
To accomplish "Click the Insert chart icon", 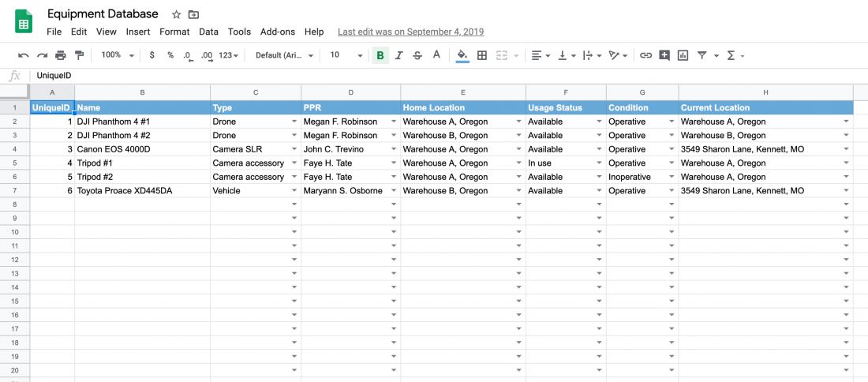I will (x=683, y=55).
